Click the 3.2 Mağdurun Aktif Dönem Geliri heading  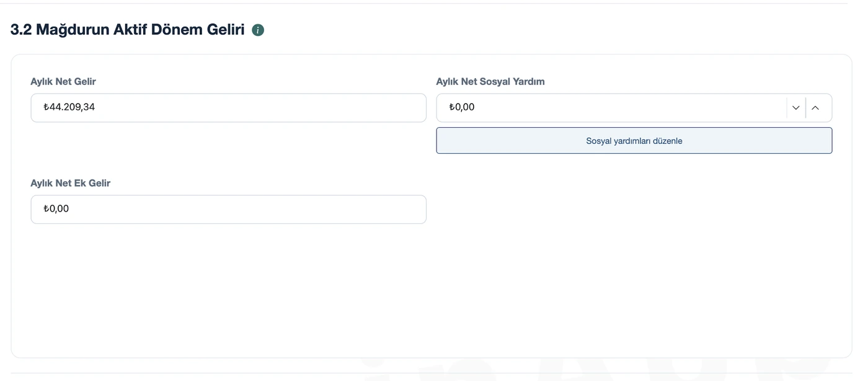[x=128, y=30]
